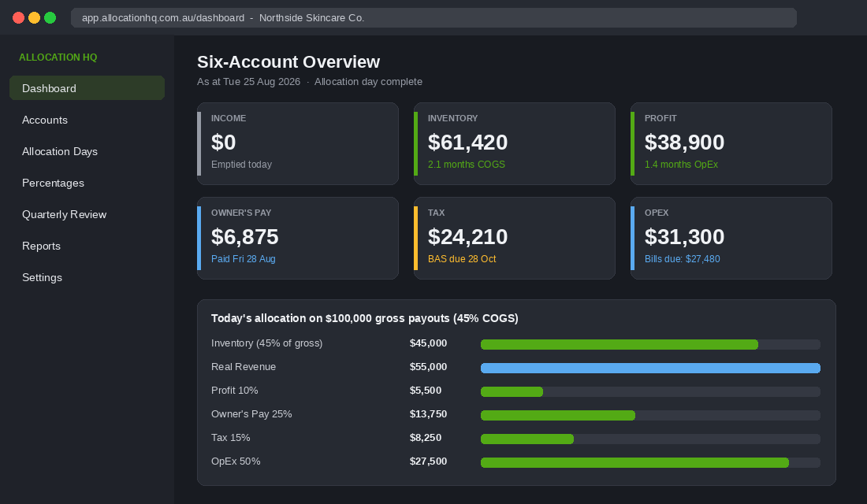Click the "As at Tue 25 Aug 2026" date line
867x504 pixels.
point(249,82)
